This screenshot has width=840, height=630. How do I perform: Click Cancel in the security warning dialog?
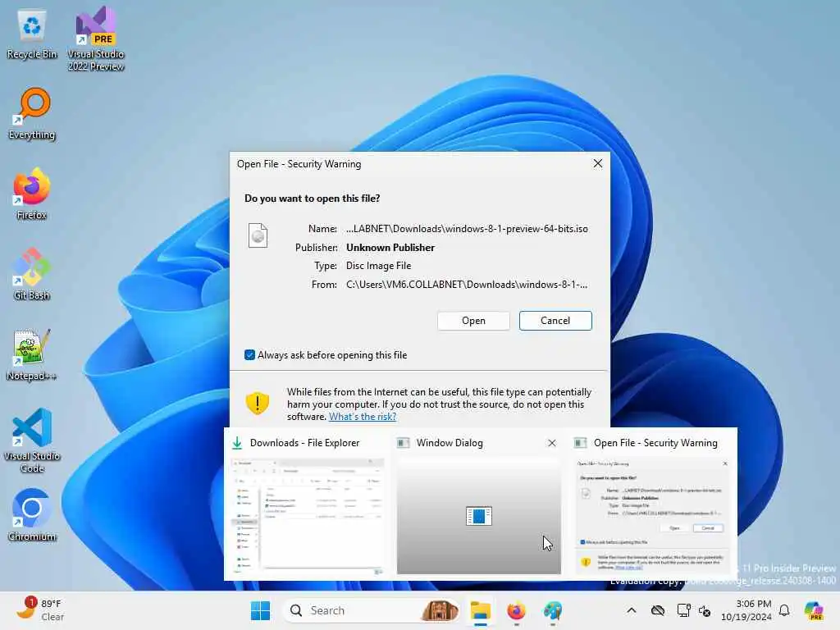[x=555, y=321]
